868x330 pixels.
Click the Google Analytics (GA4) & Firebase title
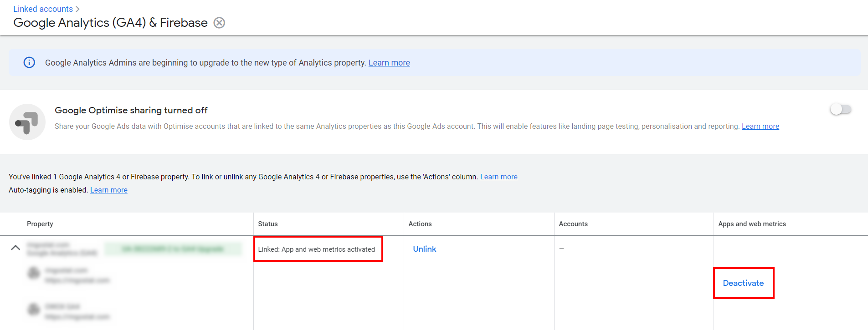[x=111, y=23]
